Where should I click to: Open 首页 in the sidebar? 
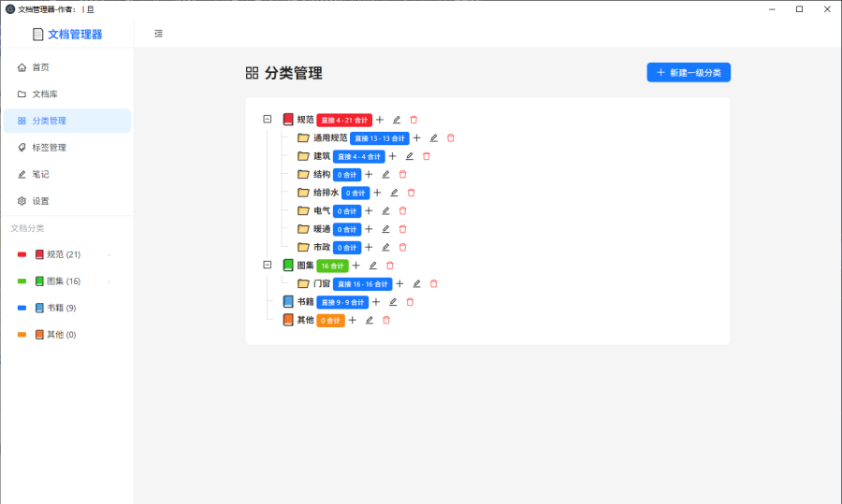tap(67, 67)
